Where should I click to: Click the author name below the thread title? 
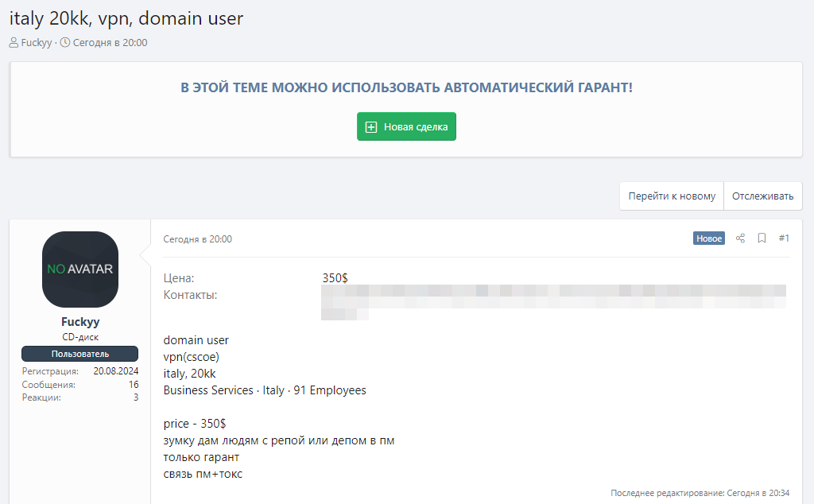37,43
